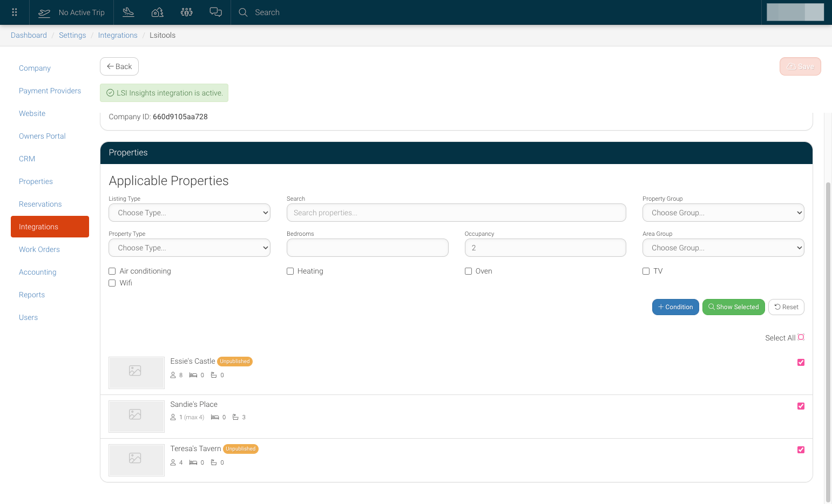The width and height of the screenshot is (832, 504).
Task: Open the app grid menu icon
Action: pyautogui.click(x=15, y=12)
